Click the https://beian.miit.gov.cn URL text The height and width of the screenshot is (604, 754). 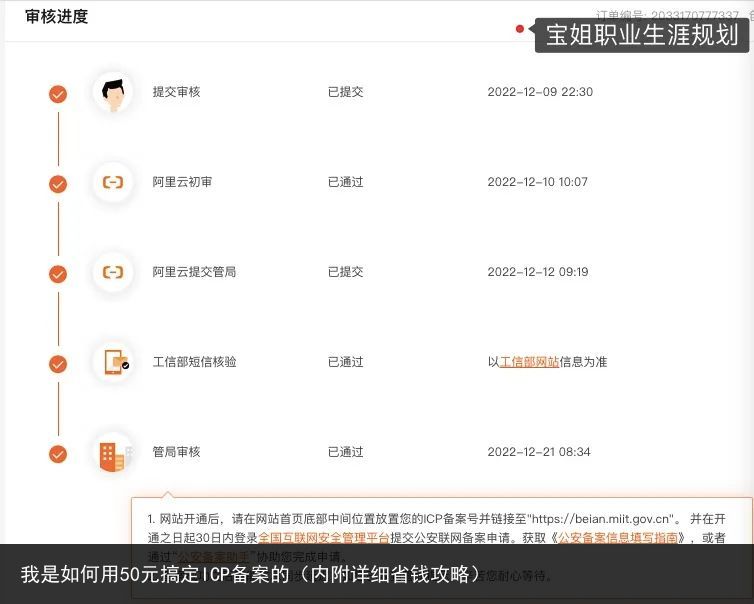pyautogui.click(x=601, y=519)
